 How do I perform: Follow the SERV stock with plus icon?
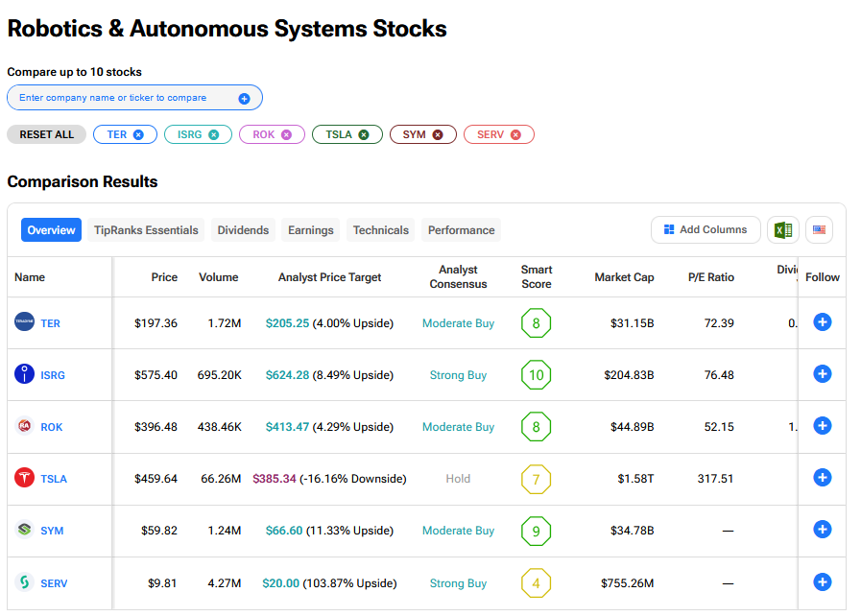822,581
